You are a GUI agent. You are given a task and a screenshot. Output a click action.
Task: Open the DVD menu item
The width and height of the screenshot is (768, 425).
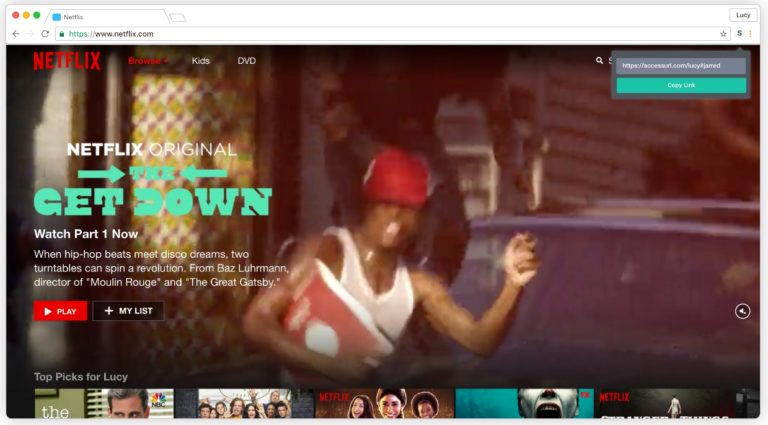pyautogui.click(x=246, y=61)
